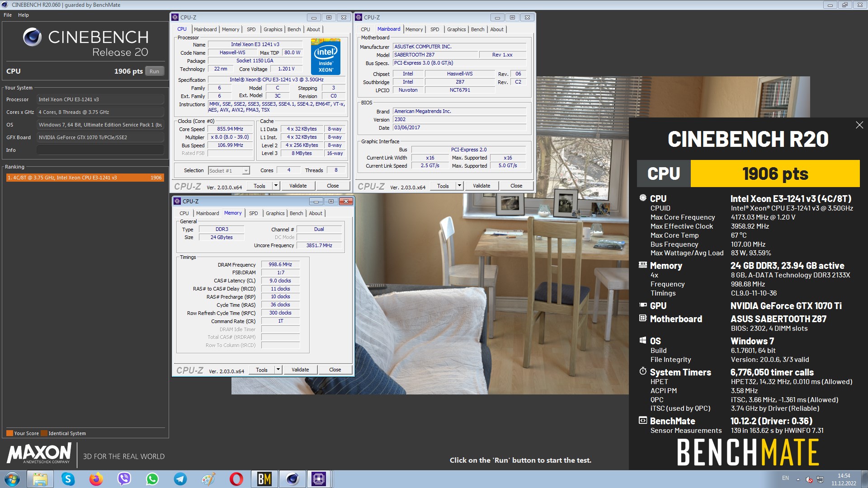Open WhatsApp from the taskbar

(152, 479)
